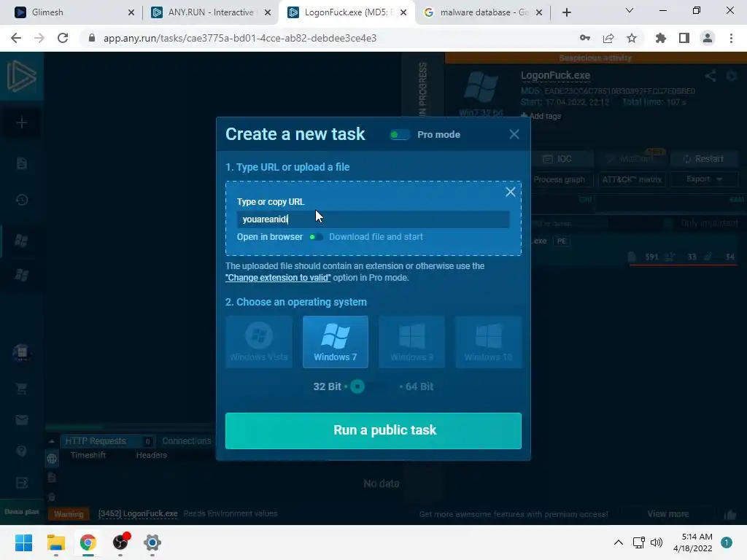Screen dimensions: 747x560
Task: Select Windows Vista operating system
Action: (259, 342)
